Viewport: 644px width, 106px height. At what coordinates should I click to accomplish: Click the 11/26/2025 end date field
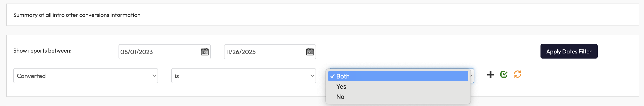262,52
